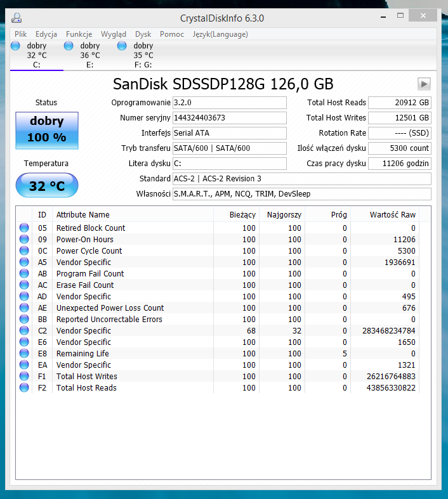This screenshot has height=499, width=448.
Task: Minimize the CrystalDiskInfo window
Action: click(383, 16)
